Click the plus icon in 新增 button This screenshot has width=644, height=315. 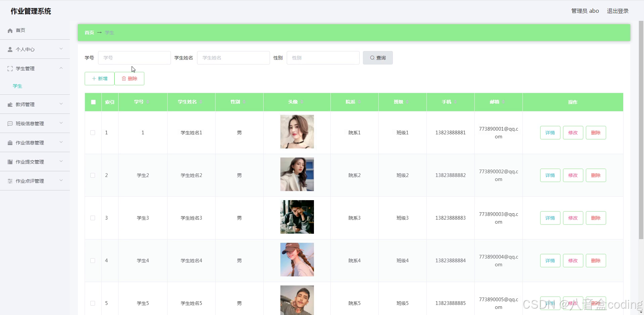[x=94, y=79]
